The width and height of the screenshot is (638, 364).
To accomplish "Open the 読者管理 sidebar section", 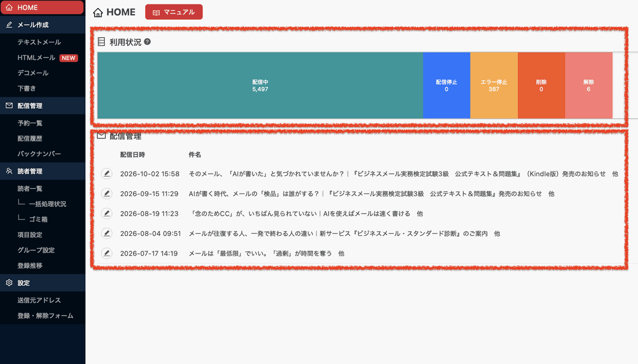I will pos(43,171).
